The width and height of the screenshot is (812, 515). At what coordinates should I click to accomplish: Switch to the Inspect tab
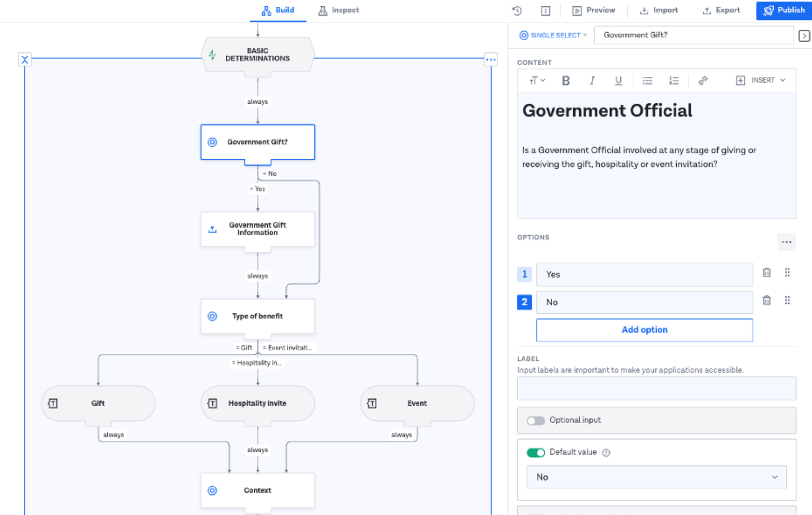click(338, 10)
